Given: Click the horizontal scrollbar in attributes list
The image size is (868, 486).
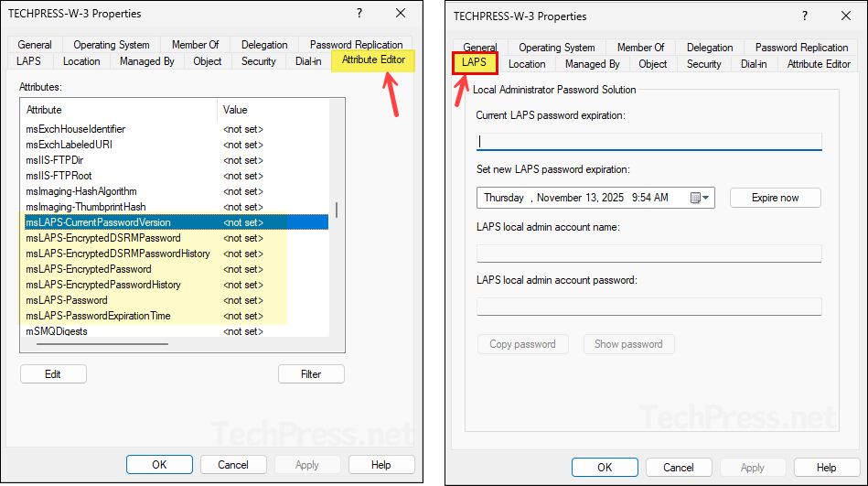Looking at the screenshot, I should 102,344.
